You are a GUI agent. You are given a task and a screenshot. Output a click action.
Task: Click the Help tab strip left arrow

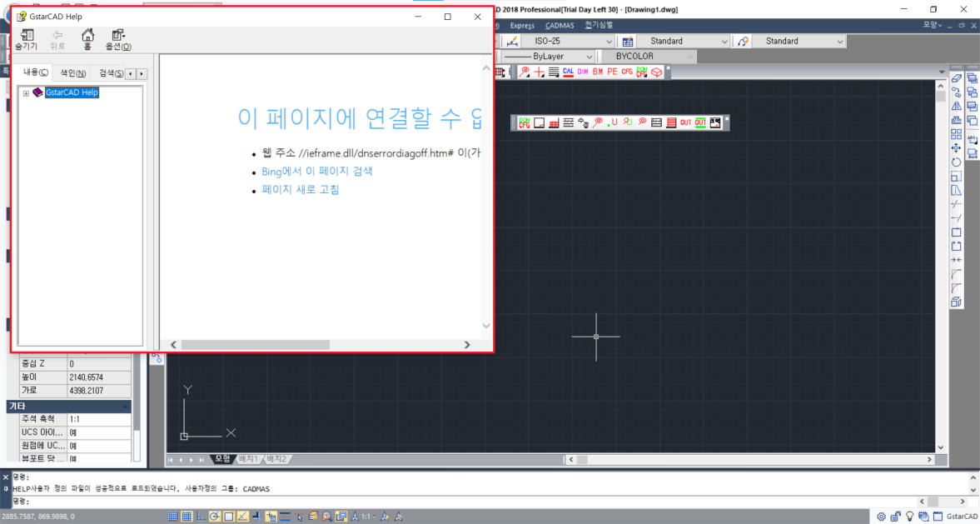pos(131,74)
